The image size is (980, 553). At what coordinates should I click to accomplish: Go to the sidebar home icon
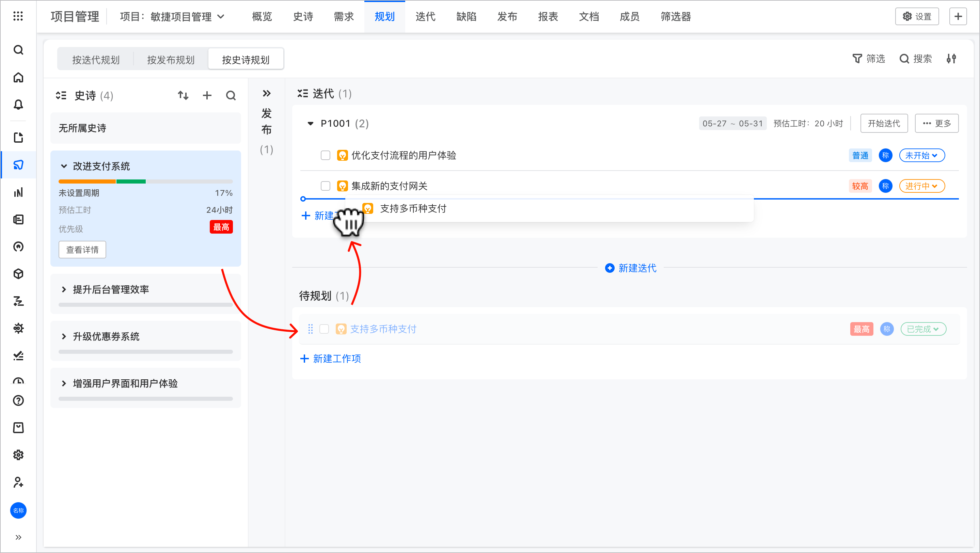tap(18, 78)
